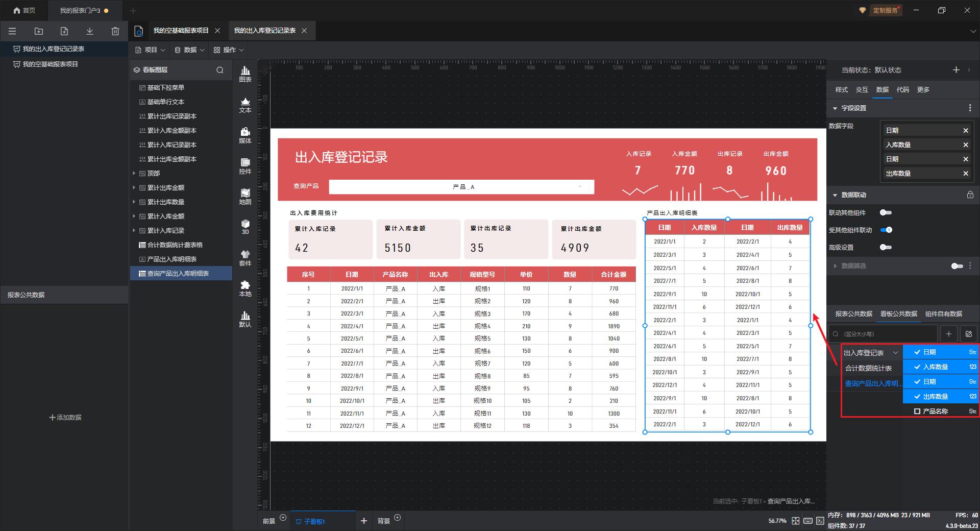Add a new state with plus icon
980x531 pixels.
point(956,70)
